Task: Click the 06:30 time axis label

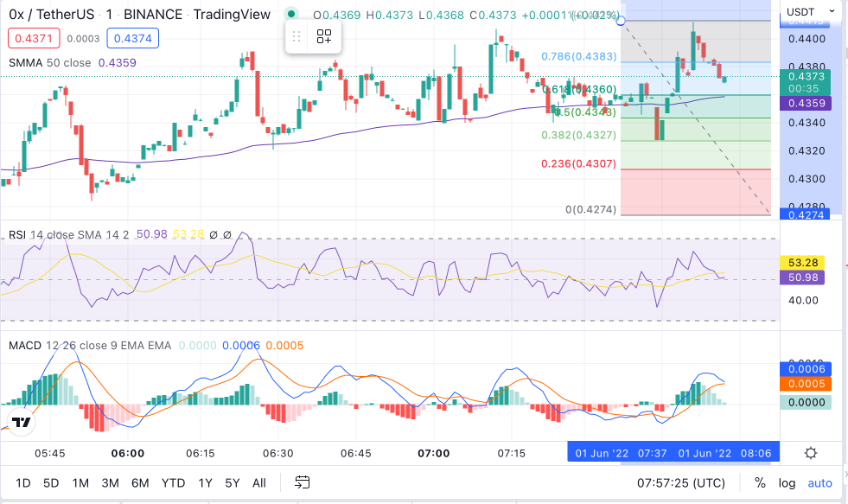Action: point(278,453)
